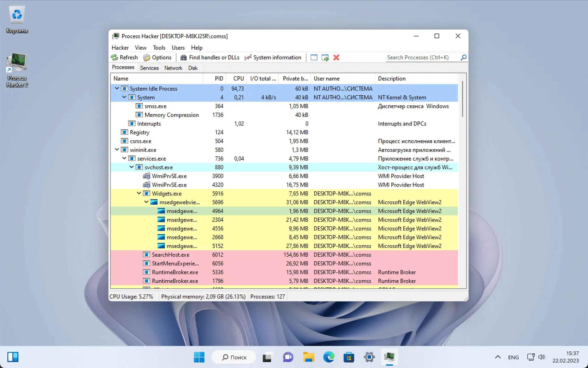Open the Windows Start button

click(x=199, y=357)
